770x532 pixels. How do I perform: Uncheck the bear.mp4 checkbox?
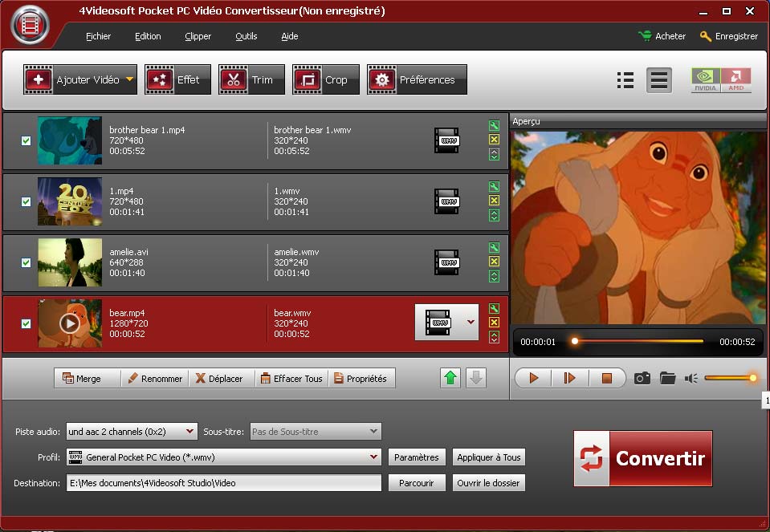(26, 323)
